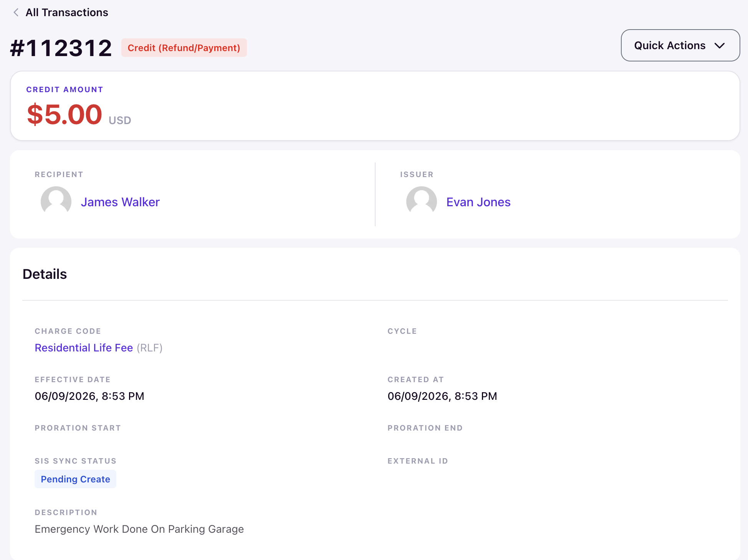Click the Created At value 06/09/2026, 8:53 PM
This screenshot has height=560, width=748.
pos(442,396)
